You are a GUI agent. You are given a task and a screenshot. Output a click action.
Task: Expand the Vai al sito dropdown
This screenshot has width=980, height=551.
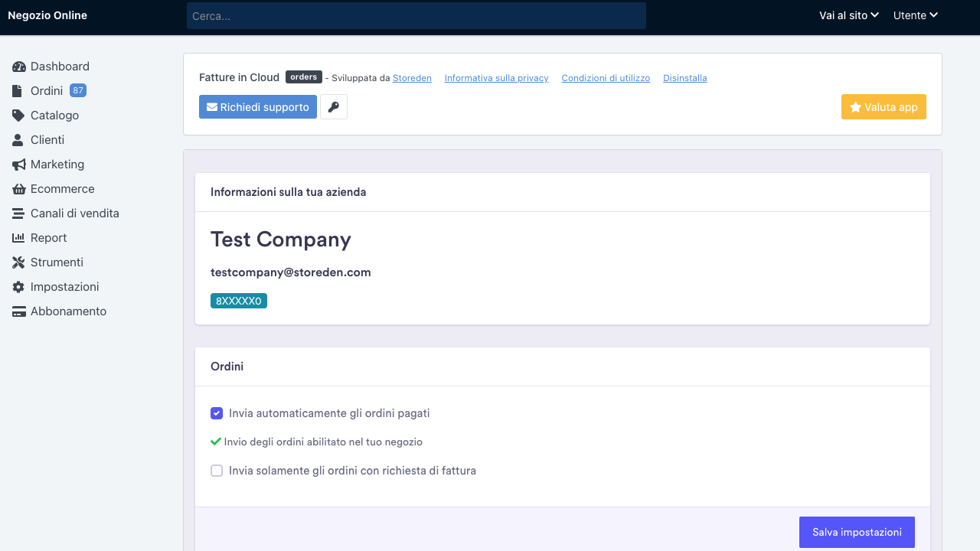tap(848, 15)
